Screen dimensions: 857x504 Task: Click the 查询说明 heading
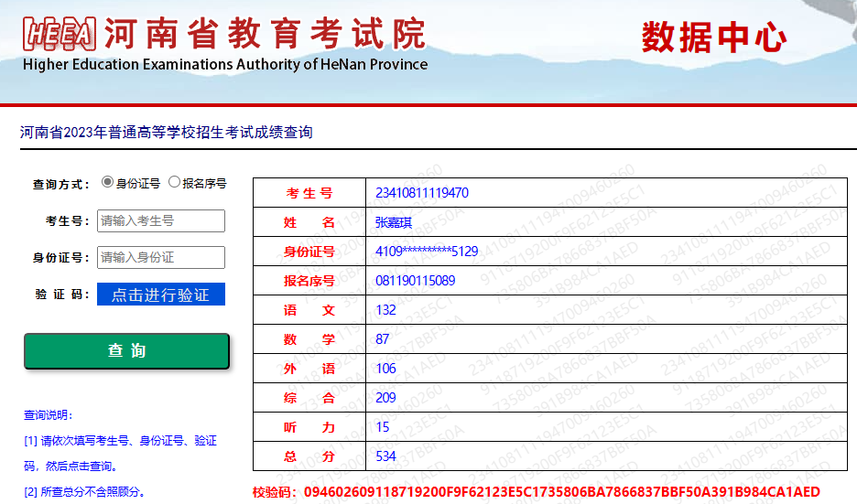(x=49, y=415)
